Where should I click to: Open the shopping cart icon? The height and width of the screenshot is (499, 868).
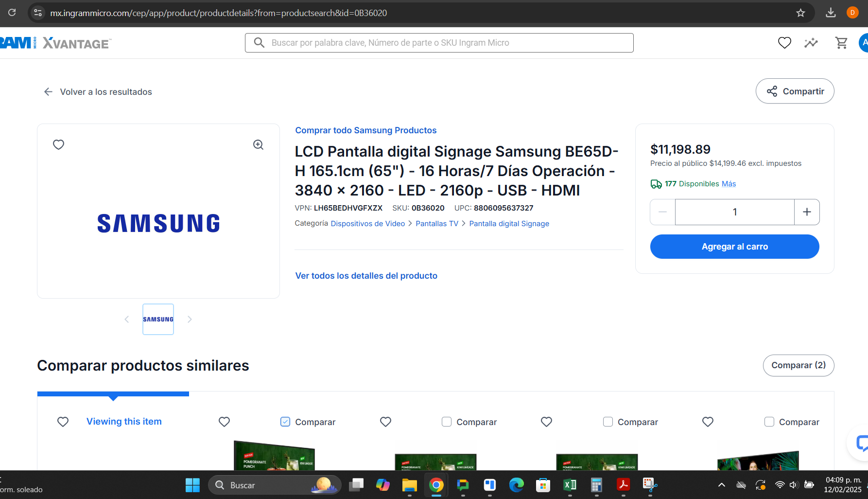[841, 43]
